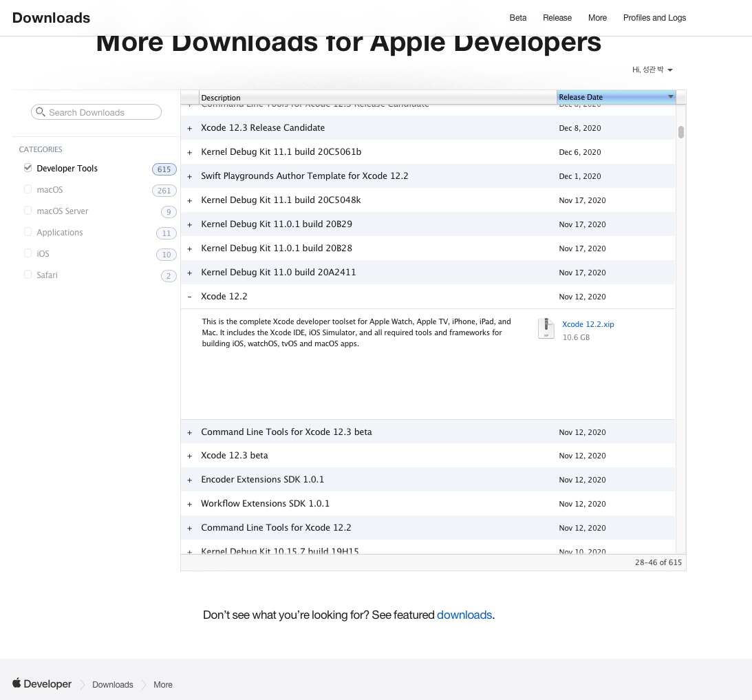Check the macOS Server category checkbox
Image resolution: width=752 pixels, height=700 pixels.
(x=28, y=211)
